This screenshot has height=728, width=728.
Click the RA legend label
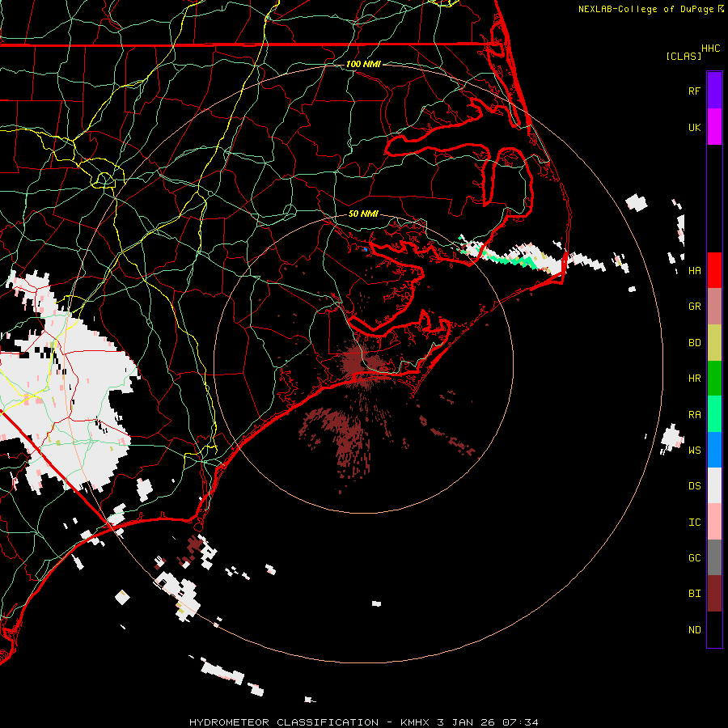pyautogui.click(x=694, y=415)
